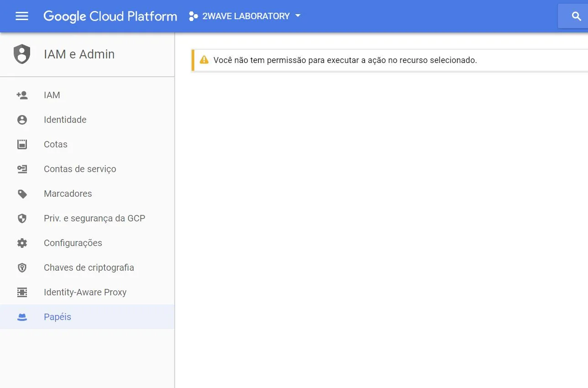Click the Marcadores tag icon
The height and width of the screenshot is (388, 588).
[22, 194]
